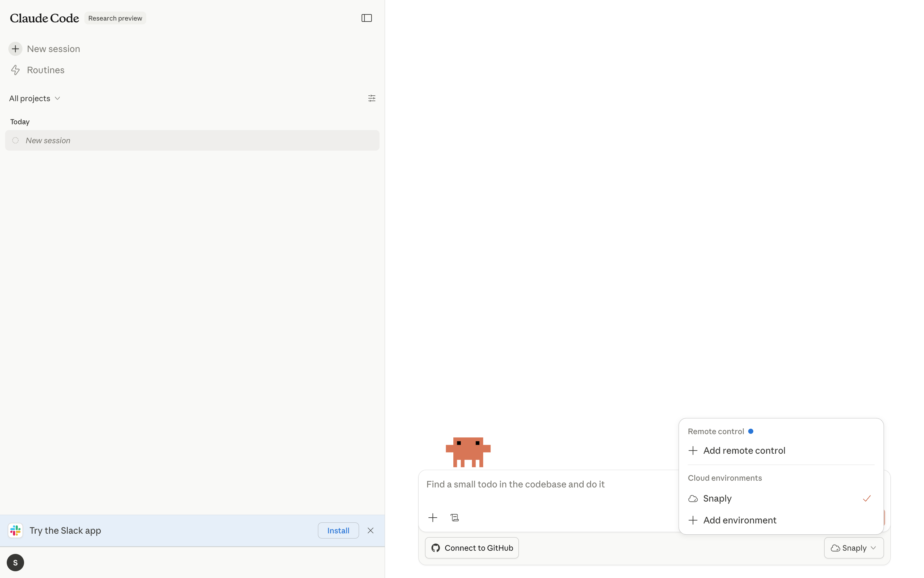The width and height of the screenshot is (924, 578).
Task: Expand the All projects dropdown
Action: 35,98
